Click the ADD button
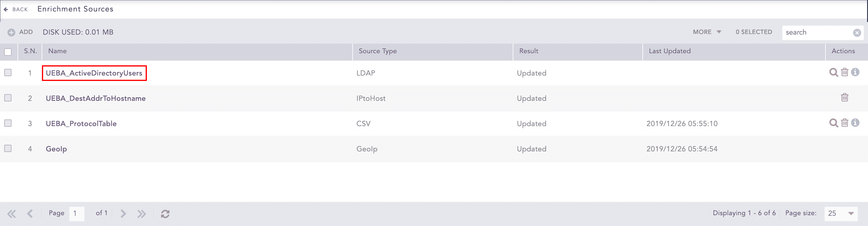868x226 pixels. coord(20,32)
